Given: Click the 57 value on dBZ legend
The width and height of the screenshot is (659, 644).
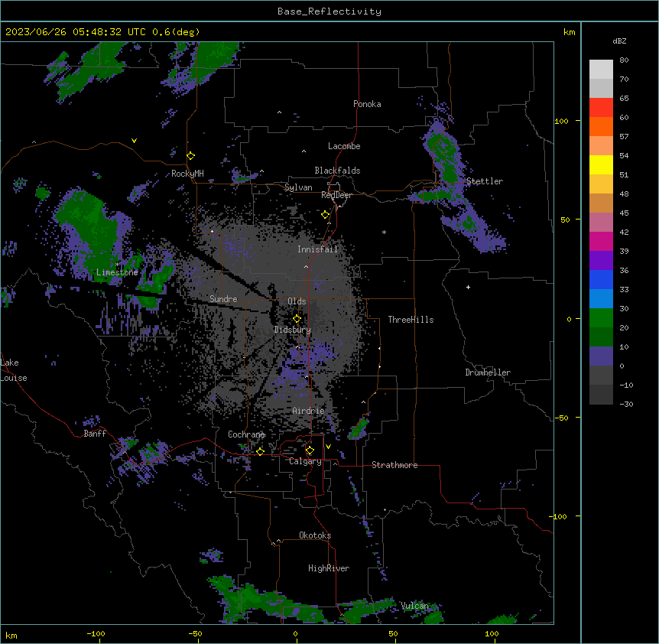Looking at the screenshot, I should [624, 137].
